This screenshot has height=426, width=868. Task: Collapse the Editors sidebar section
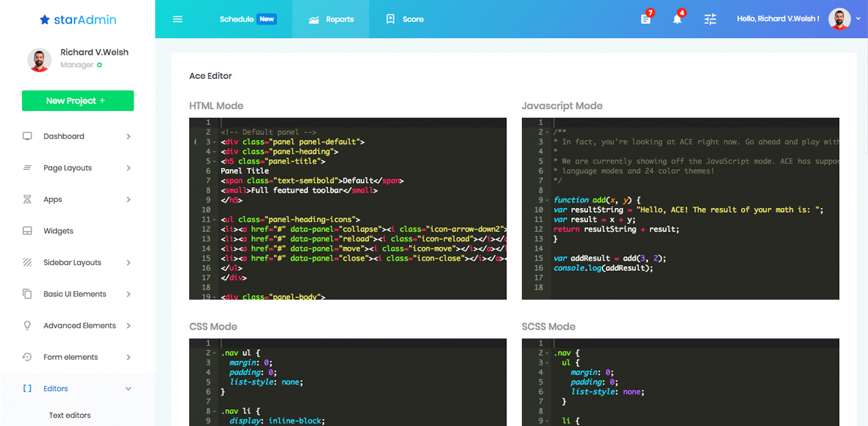click(128, 389)
